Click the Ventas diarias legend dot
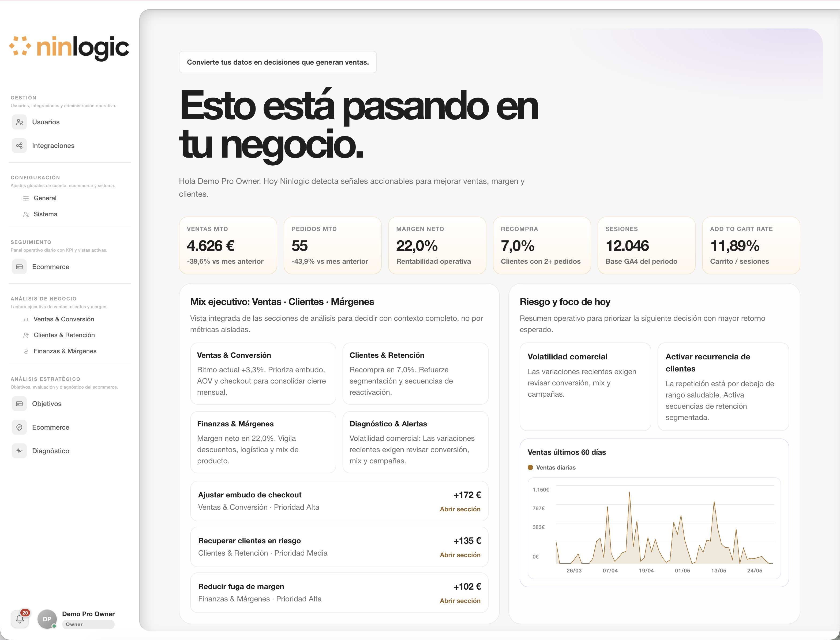Image resolution: width=840 pixels, height=640 pixels. tap(530, 467)
